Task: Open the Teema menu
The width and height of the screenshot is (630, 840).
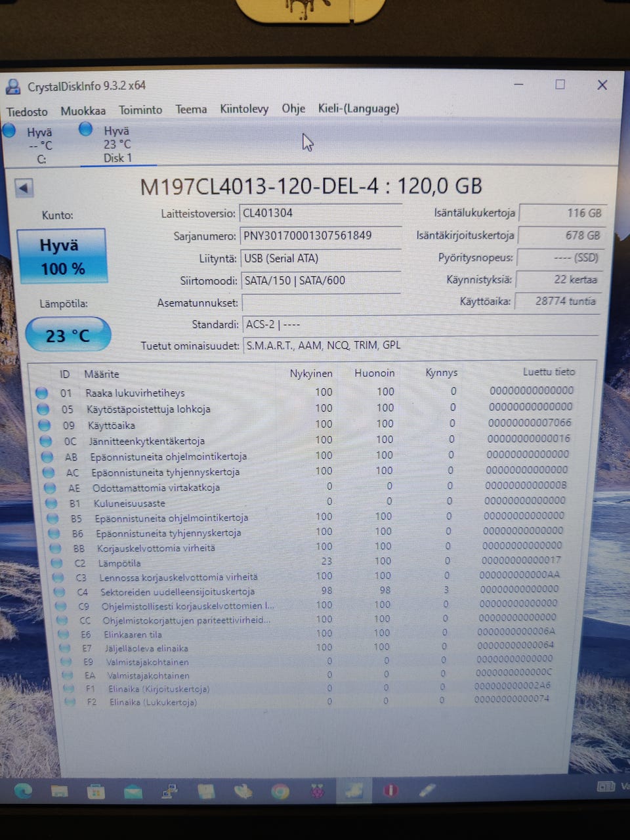Action: (x=191, y=109)
